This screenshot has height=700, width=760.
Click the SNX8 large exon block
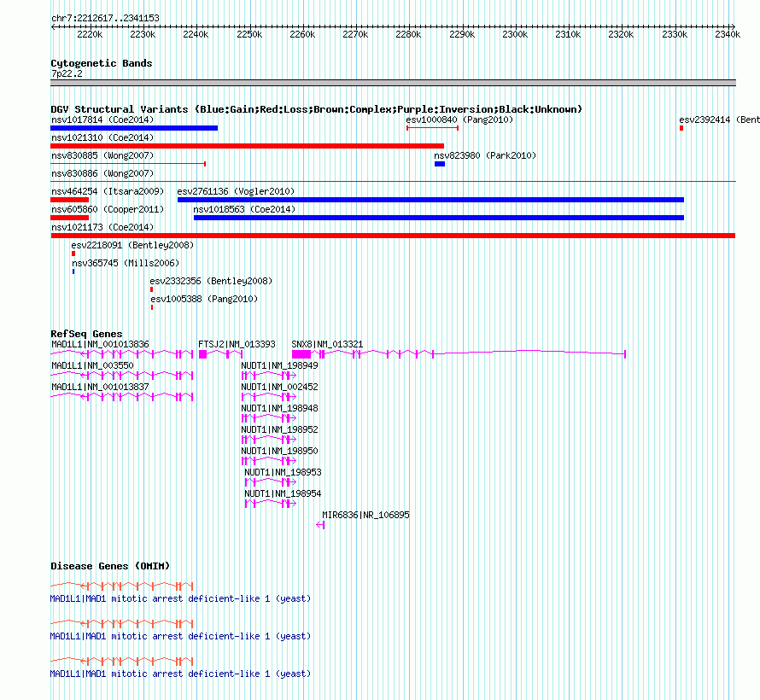(301, 354)
